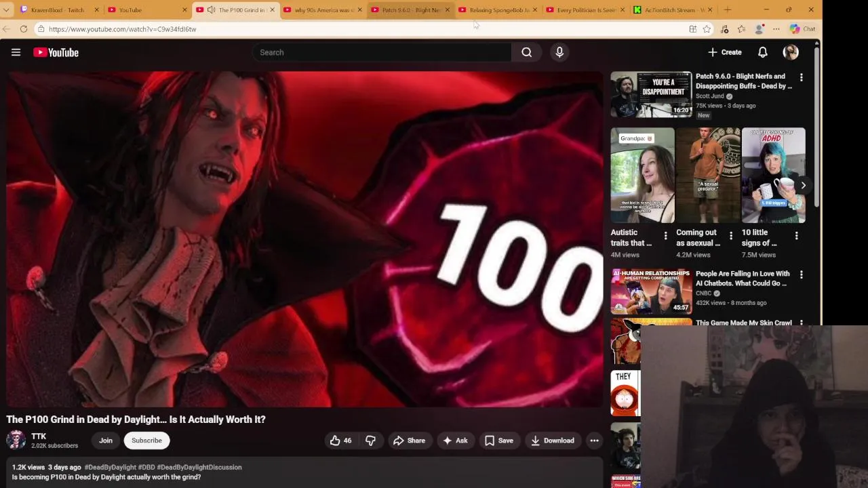Close the KravenBlod Twitch tab
Screen dimensions: 868x488
(x=96, y=10)
